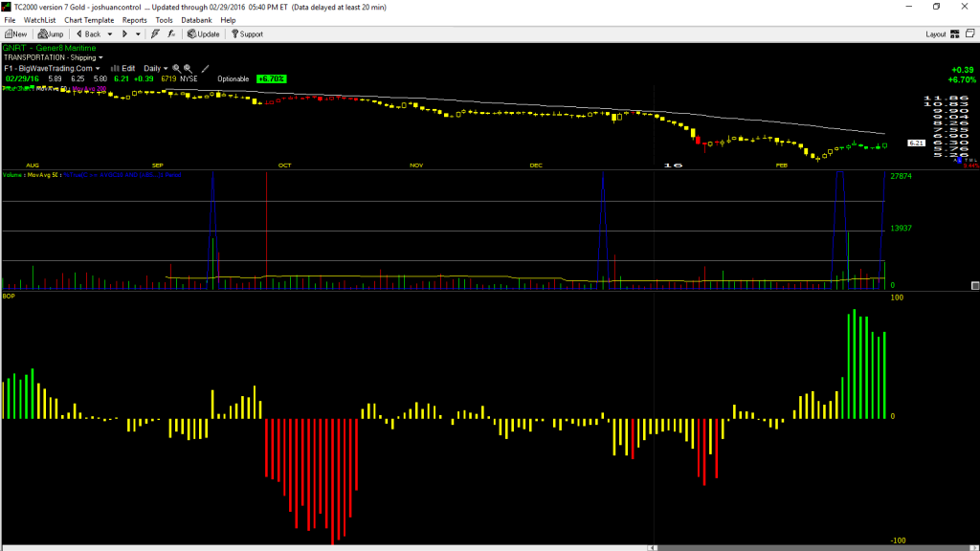
Task: Open the F1 - BigWaveTrading.Com template dropdown
Action: [52, 69]
